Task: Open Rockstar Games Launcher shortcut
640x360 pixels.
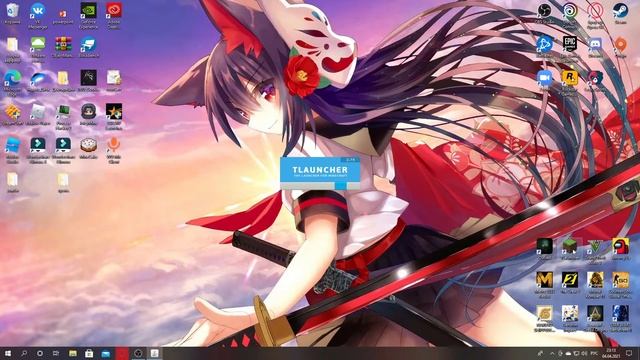Action: [x=570, y=78]
